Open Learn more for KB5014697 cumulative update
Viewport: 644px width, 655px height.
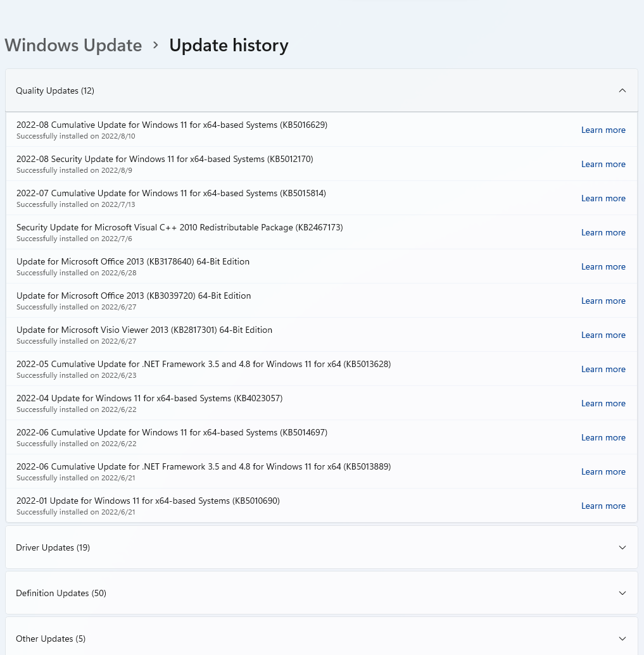pos(603,437)
